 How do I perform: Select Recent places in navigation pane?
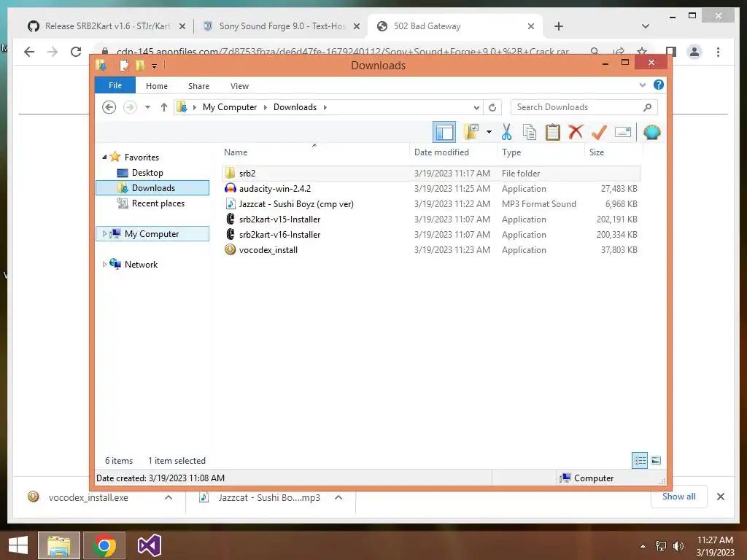pos(158,203)
